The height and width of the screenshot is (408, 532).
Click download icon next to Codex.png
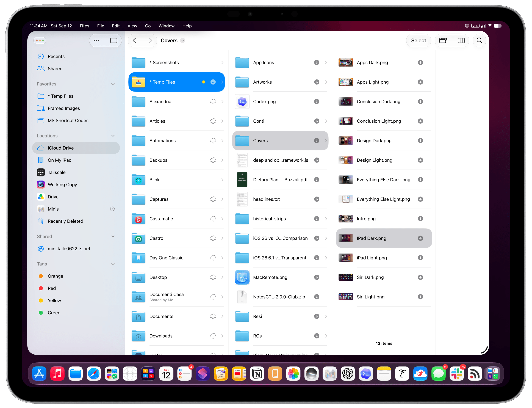tap(317, 101)
